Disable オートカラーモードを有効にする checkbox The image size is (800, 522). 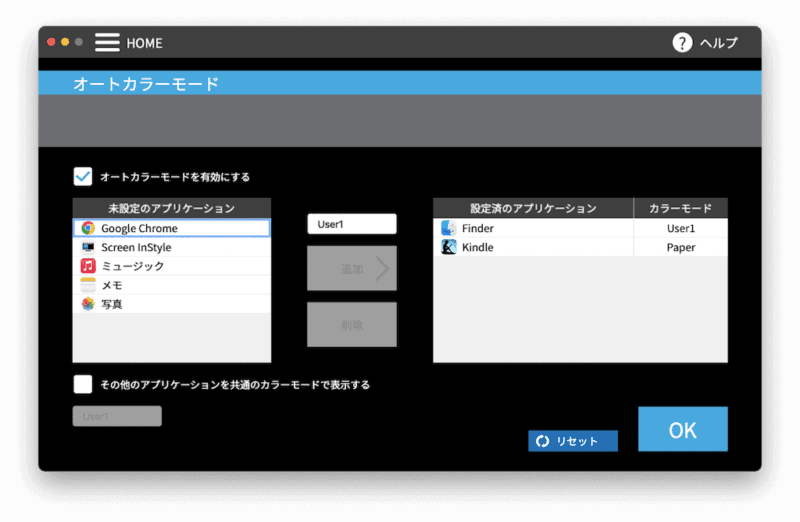[83, 177]
